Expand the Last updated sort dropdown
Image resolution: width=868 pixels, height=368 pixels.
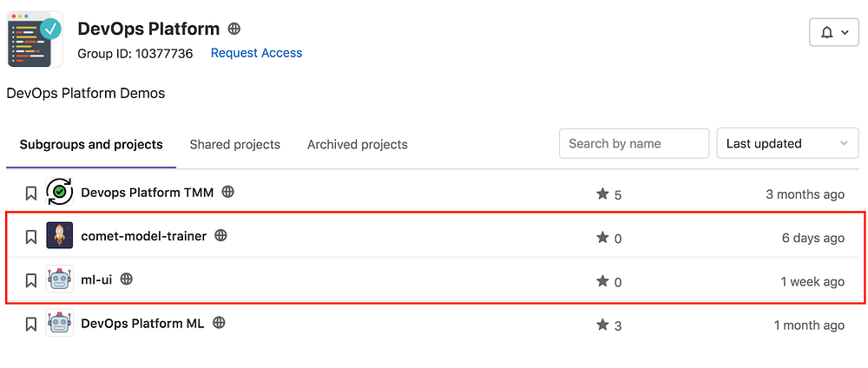(786, 143)
